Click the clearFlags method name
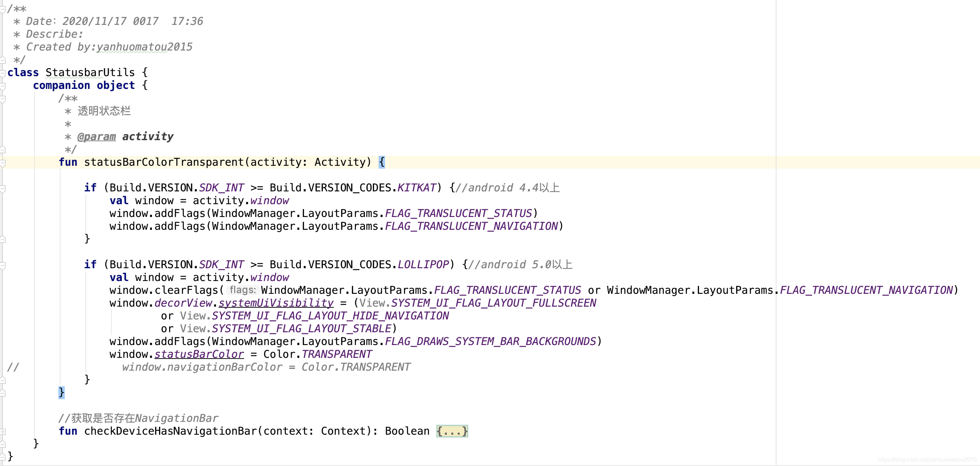Viewport: 980px width, 466px height. [x=186, y=290]
